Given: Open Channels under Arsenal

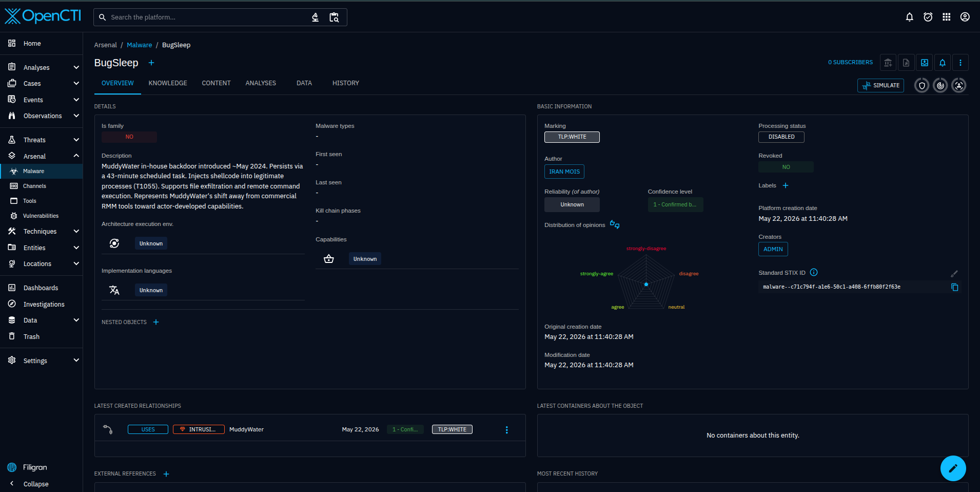Looking at the screenshot, I should click(41, 186).
